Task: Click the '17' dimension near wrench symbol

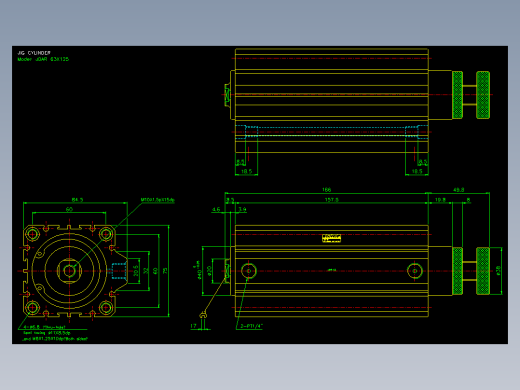Action: (194, 326)
